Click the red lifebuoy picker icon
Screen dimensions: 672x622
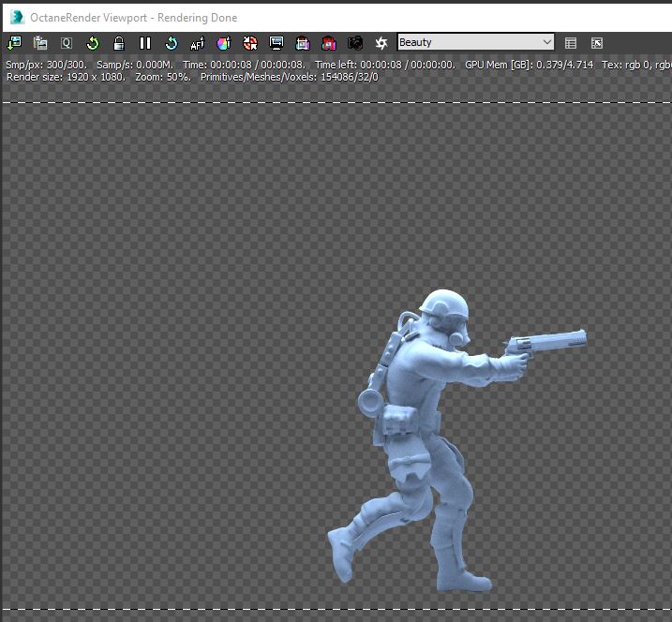pyautogui.click(x=250, y=43)
